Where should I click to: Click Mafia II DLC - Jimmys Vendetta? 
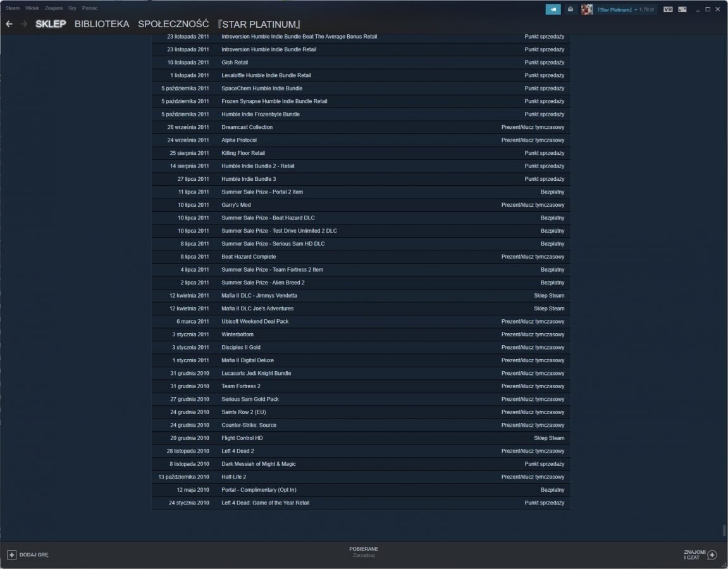click(x=259, y=296)
